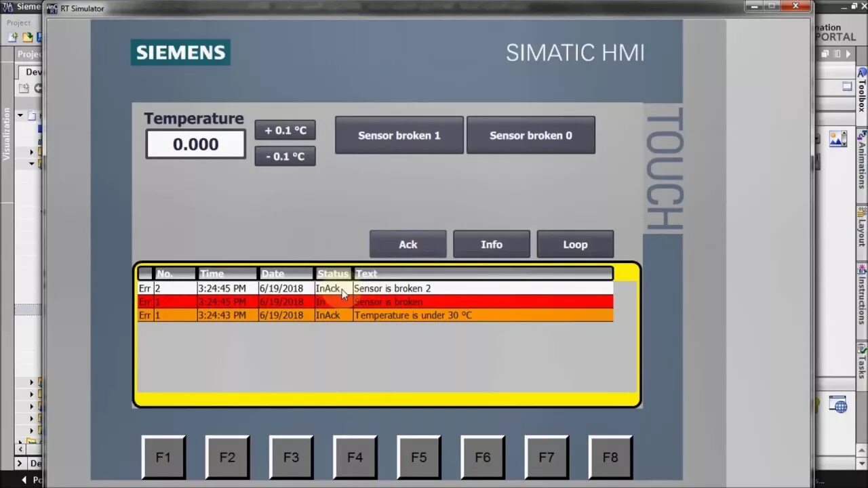The height and width of the screenshot is (488, 868).
Task: Select the red alarm row 'Sensor is broken'
Action: click(x=375, y=302)
